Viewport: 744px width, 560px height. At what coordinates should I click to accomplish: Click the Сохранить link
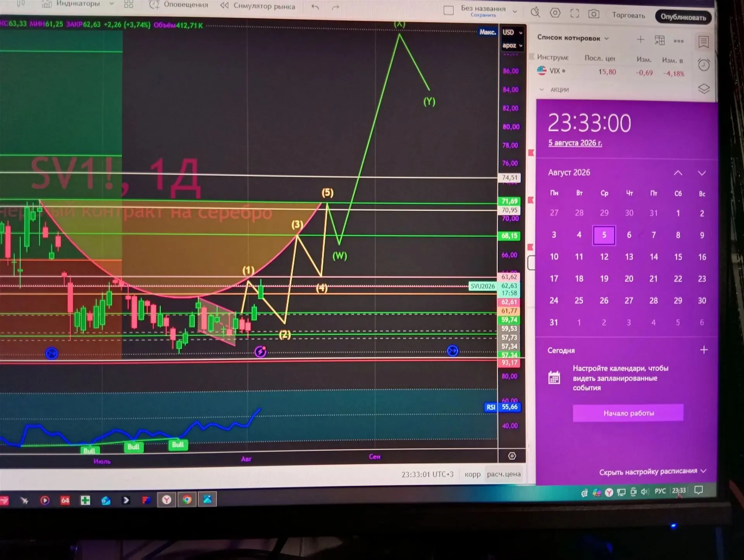coord(483,15)
